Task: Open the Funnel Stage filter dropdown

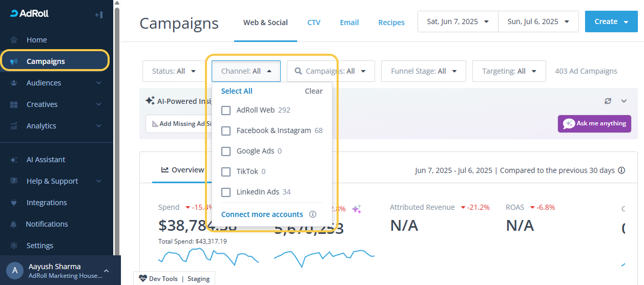Action: [x=423, y=71]
